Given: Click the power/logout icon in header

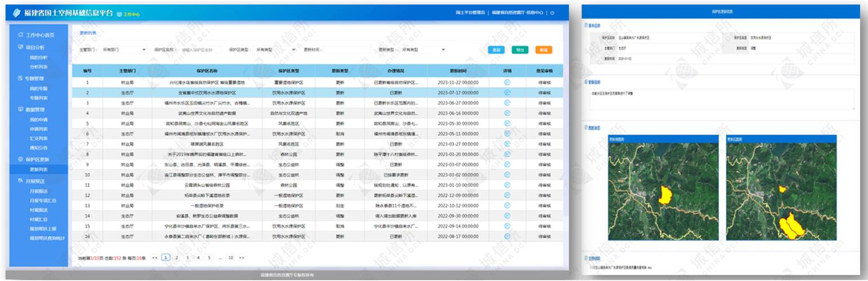Looking at the screenshot, I should pyautogui.click(x=552, y=12).
